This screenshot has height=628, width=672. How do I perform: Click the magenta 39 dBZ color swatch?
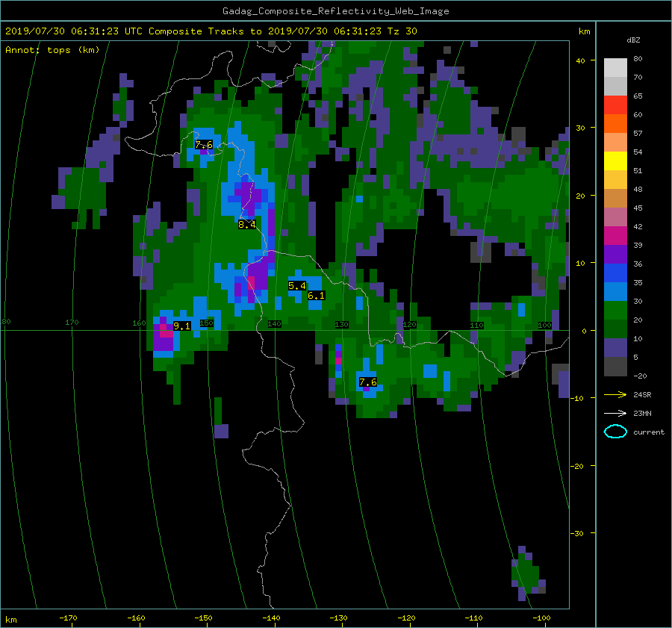615,236
